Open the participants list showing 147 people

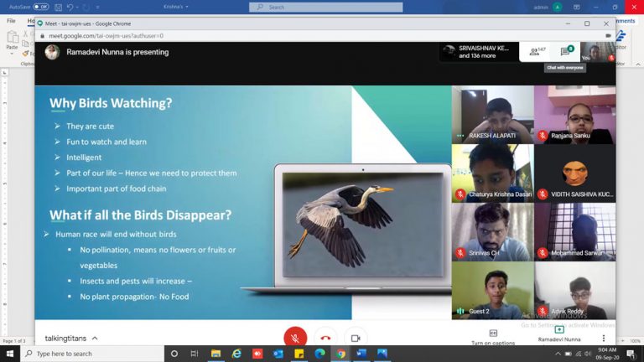[537, 52]
